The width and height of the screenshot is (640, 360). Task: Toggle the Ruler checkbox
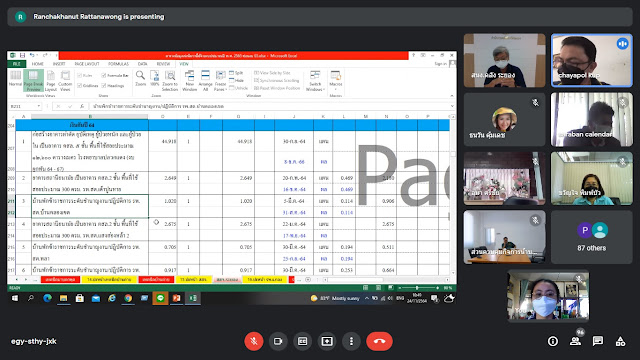[x=85, y=76]
